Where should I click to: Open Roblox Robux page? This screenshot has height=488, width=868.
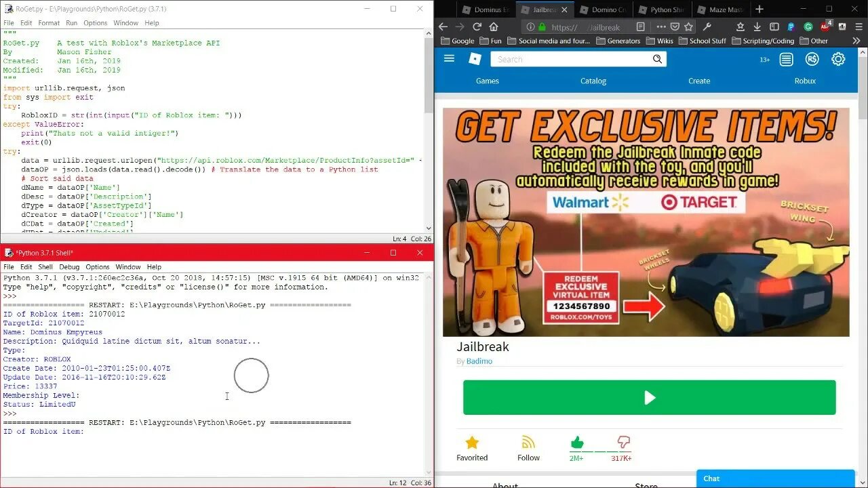(x=805, y=81)
